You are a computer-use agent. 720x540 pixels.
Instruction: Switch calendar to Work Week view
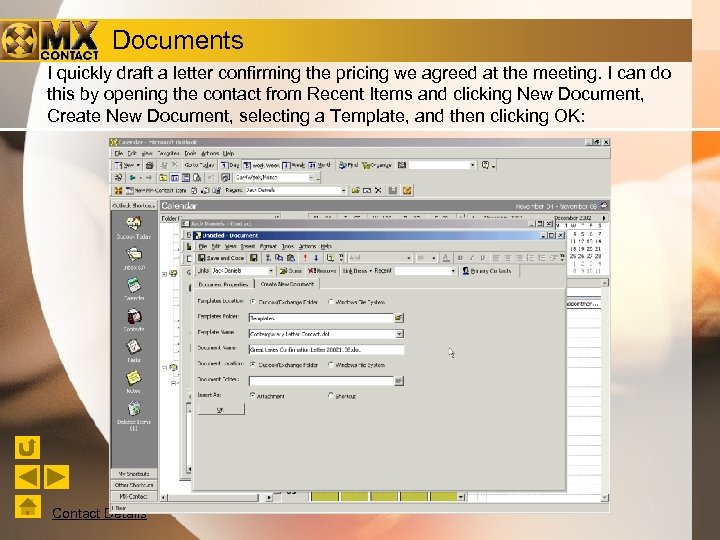[x=260, y=165]
